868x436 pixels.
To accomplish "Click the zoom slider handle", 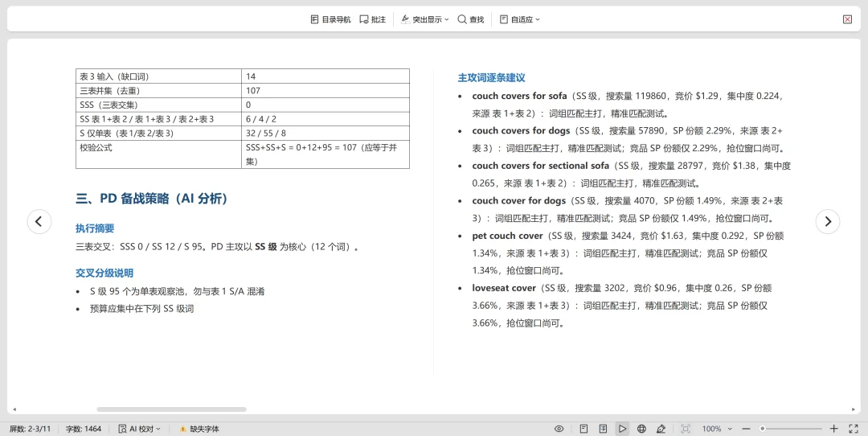I will point(762,429).
